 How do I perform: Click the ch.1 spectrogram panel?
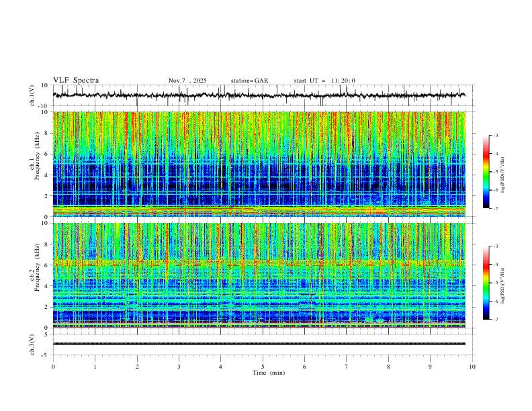[x=259, y=164]
